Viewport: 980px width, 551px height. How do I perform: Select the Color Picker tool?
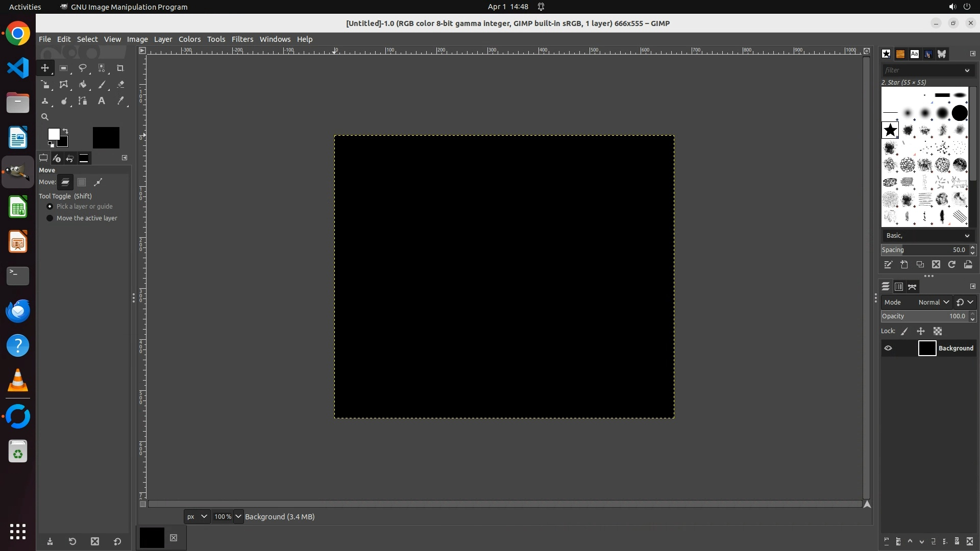click(120, 101)
